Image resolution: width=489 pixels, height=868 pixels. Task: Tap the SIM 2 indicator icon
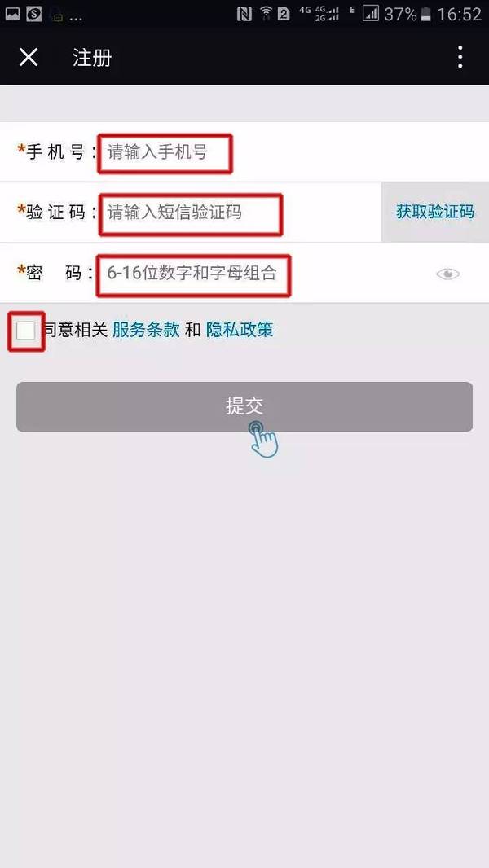[284, 15]
